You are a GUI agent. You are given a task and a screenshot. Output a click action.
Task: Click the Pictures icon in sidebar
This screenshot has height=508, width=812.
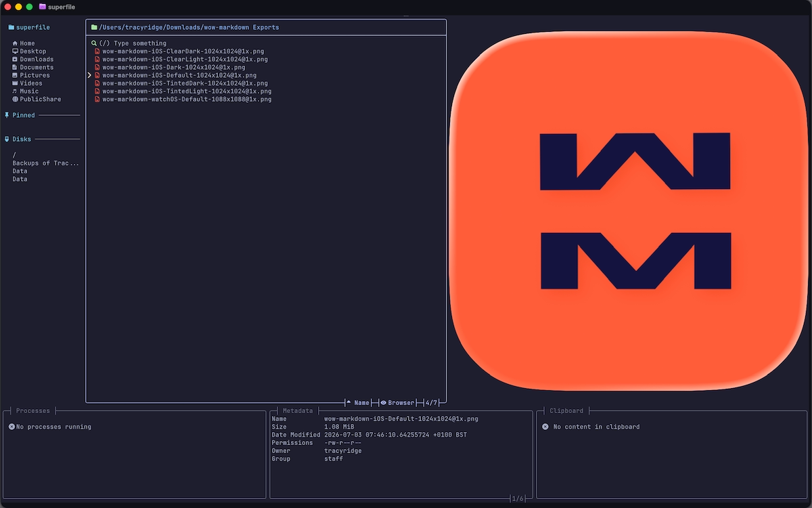point(15,75)
